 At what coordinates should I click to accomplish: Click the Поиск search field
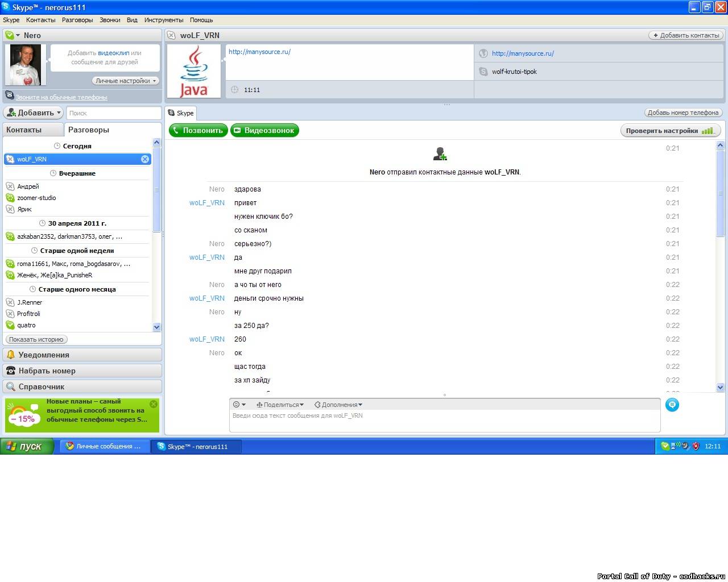click(114, 113)
